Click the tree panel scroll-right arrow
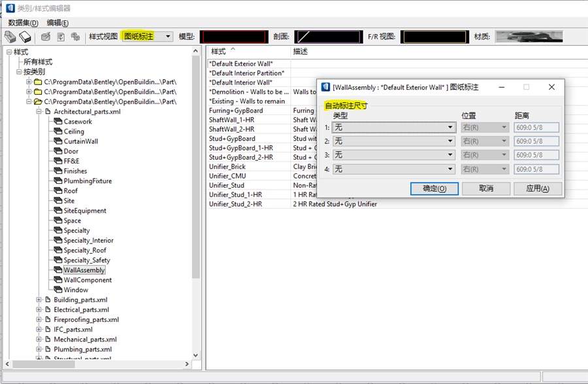588x384 pixels. pyautogui.click(x=187, y=364)
